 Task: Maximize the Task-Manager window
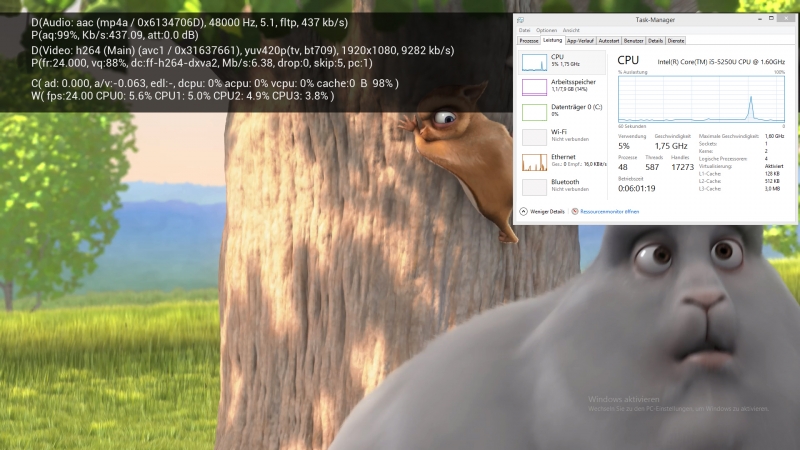[x=771, y=19]
